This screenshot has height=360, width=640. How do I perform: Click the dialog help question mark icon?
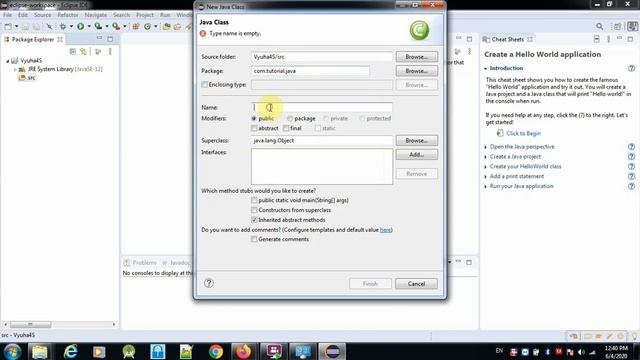(209, 283)
